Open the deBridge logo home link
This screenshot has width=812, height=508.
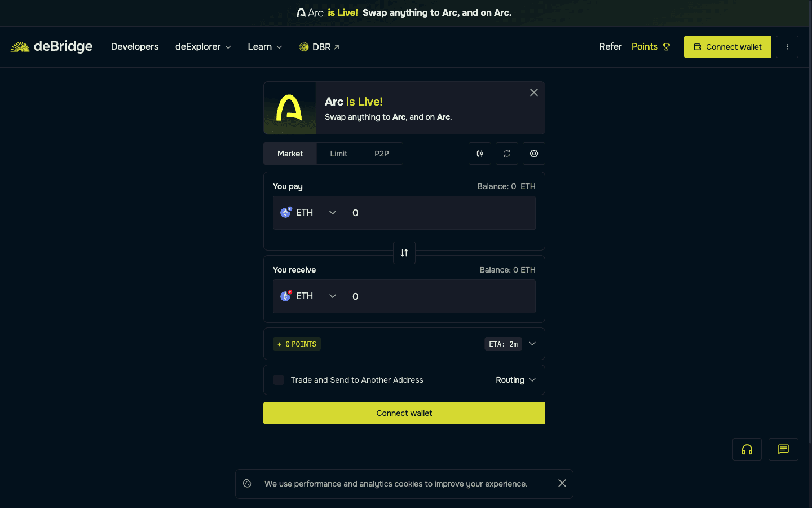(x=51, y=47)
